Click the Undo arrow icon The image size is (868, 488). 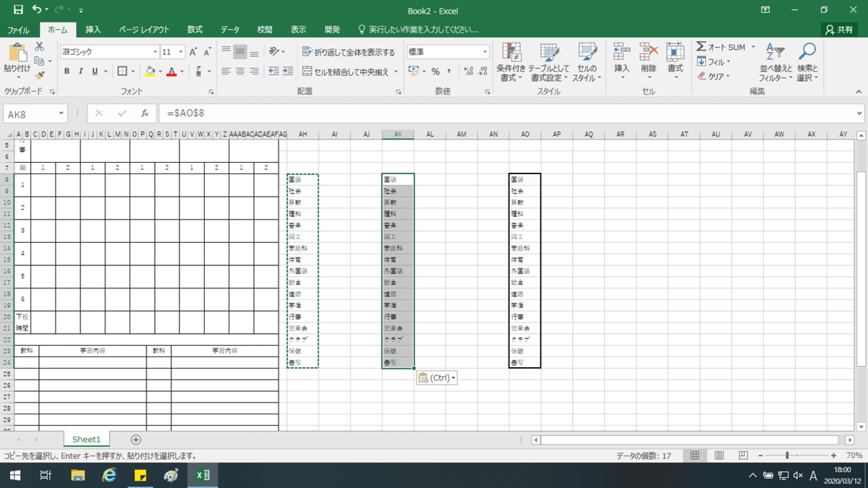click(x=36, y=10)
